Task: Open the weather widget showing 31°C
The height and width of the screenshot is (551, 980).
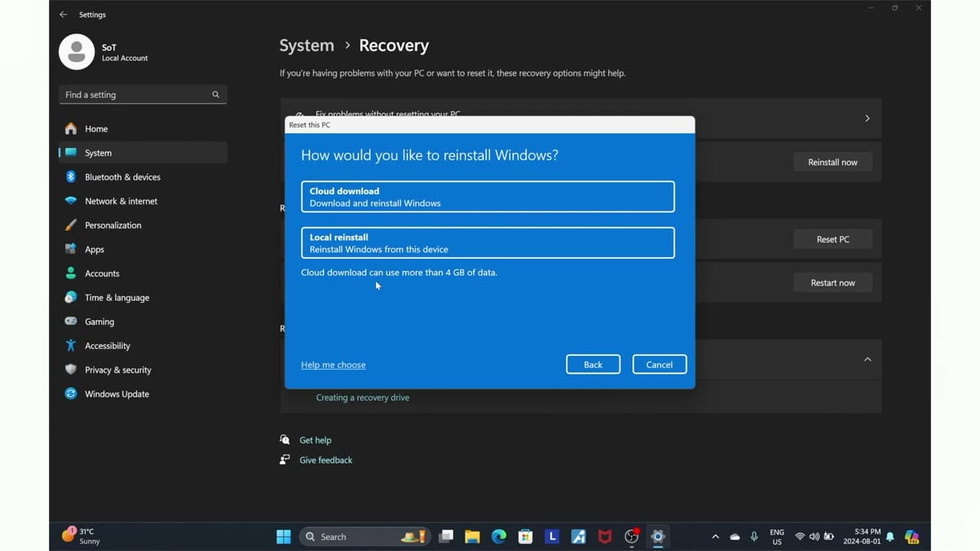Action: coord(82,536)
